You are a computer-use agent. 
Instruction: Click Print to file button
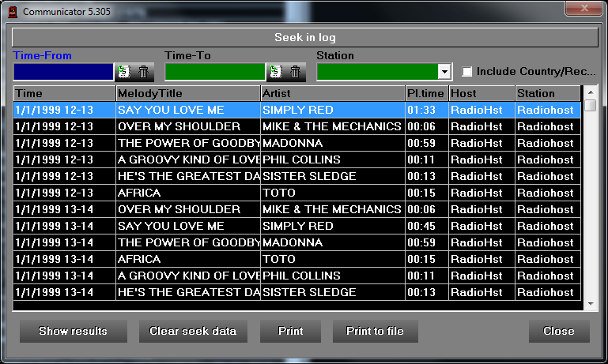click(375, 331)
